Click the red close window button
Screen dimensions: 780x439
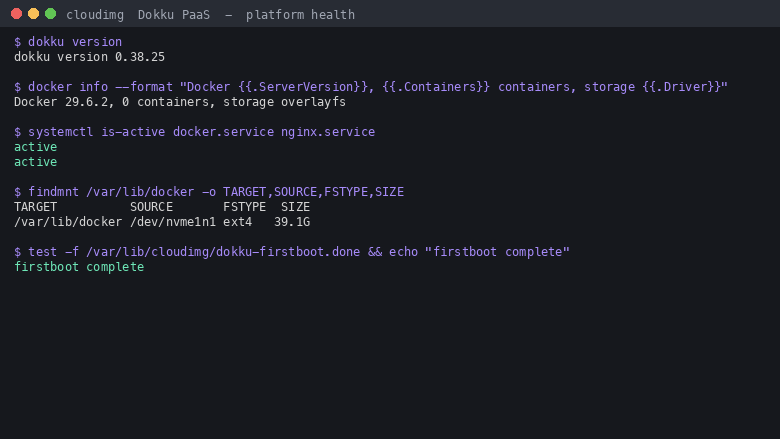point(16,14)
